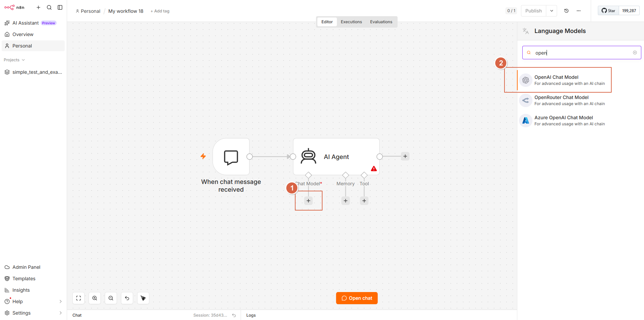Add a Chat Model sub-node
Viewport: 644px width, 320px height.
coord(308,201)
